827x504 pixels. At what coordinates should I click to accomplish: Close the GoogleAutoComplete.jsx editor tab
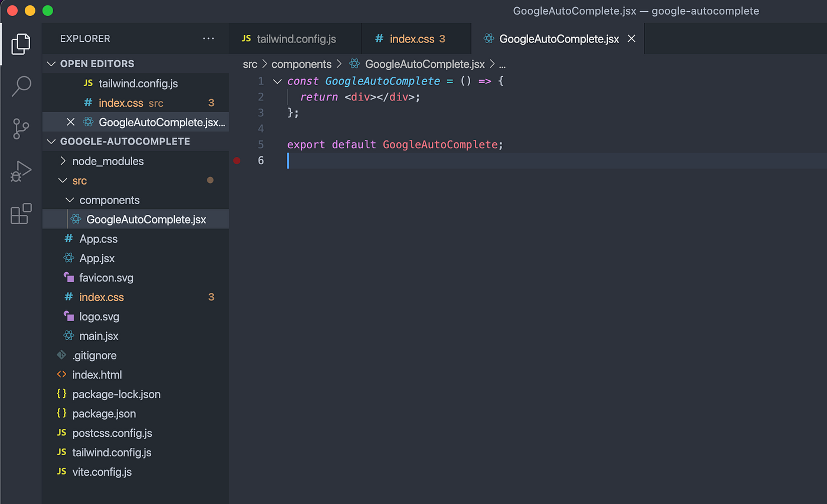point(631,38)
